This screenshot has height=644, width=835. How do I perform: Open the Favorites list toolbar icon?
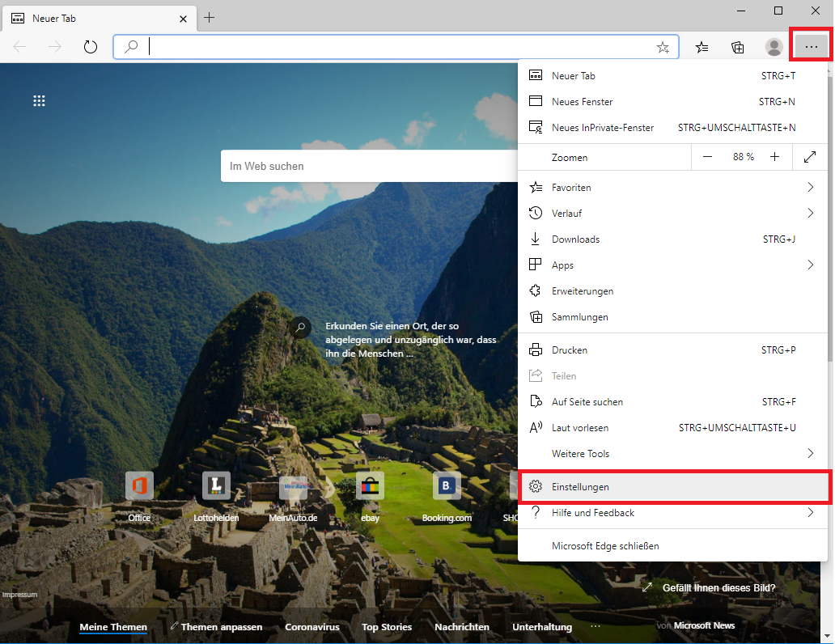702,47
